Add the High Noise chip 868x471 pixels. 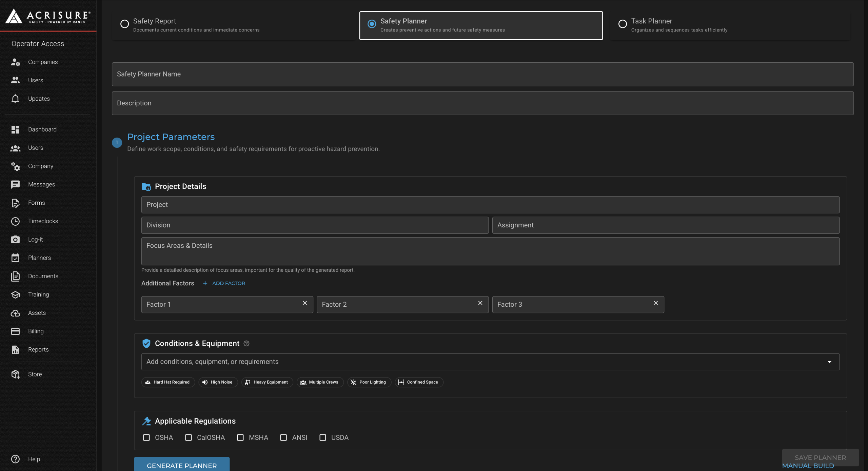click(218, 382)
